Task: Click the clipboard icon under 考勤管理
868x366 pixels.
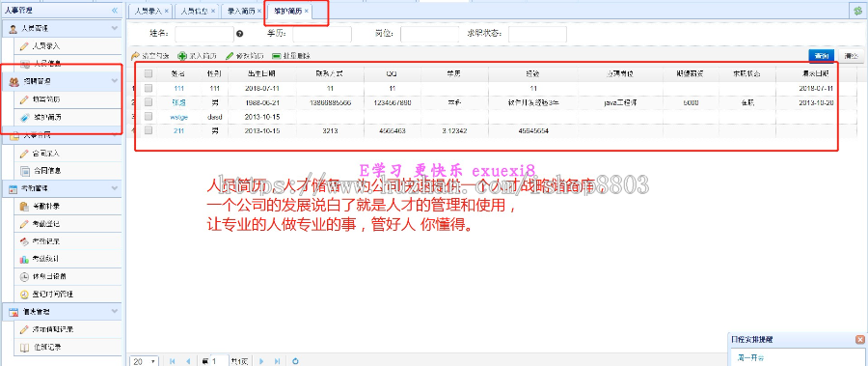Action: click(24, 207)
